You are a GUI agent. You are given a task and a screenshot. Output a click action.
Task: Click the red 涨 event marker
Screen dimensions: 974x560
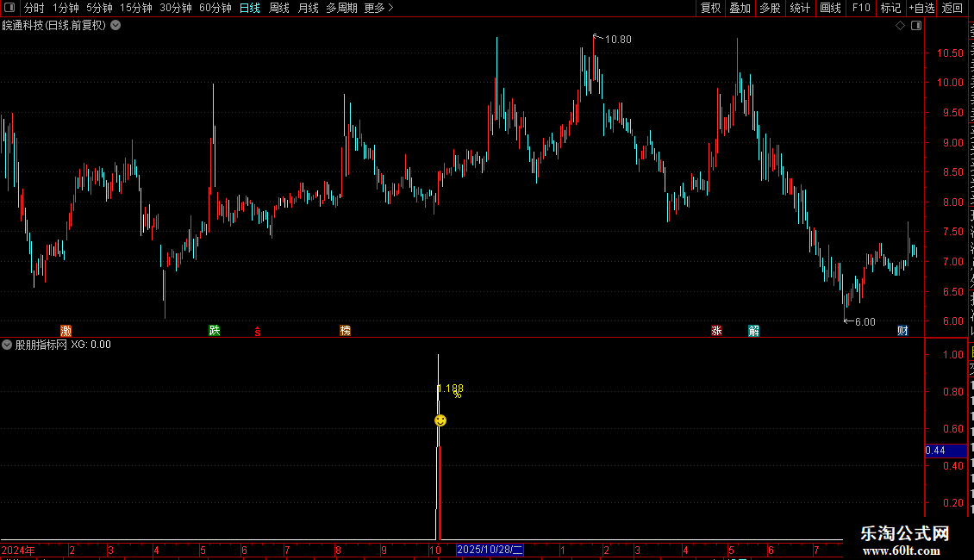[x=716, y=330]
